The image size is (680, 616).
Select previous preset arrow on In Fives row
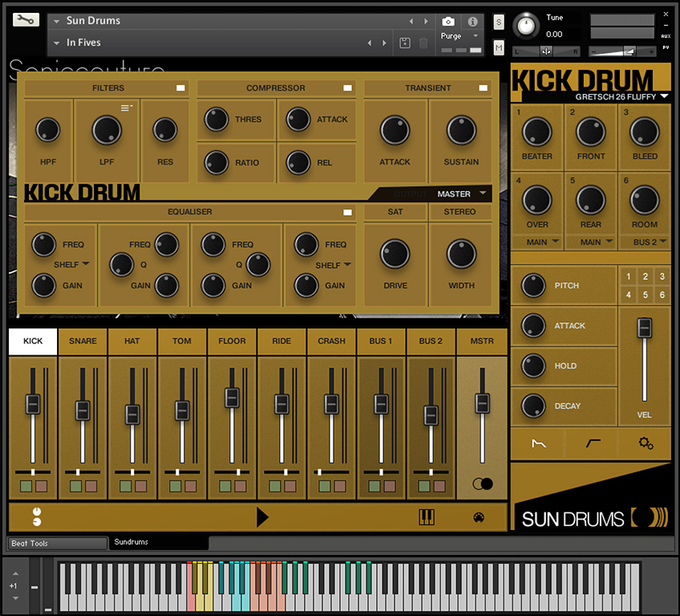pyautogui.click(x=370, y=43)
